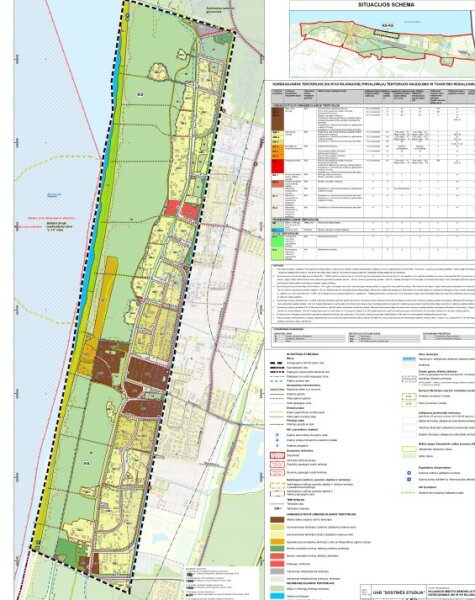The image size is (475, 600).
Task: Click the pale yellow single-family residential legend swatch
Action: pyautogui.click(x=277, y=534)
